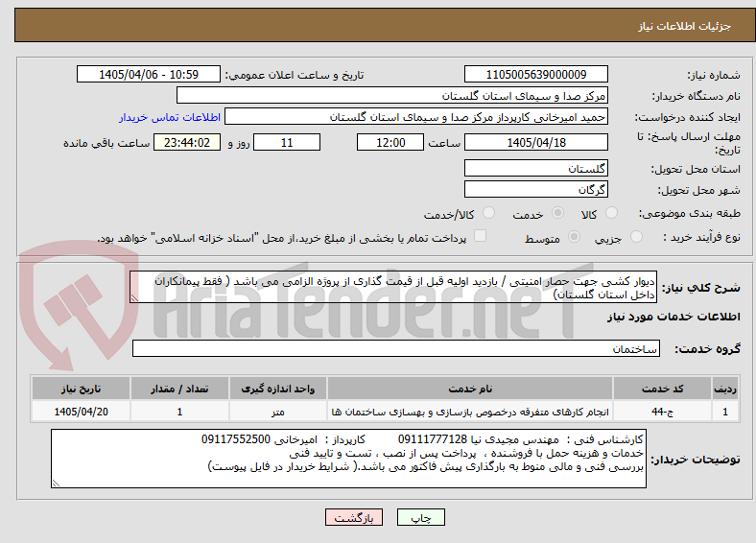Click the delivery city field گرگان
The image size is (756, 543).
point(536,189)
